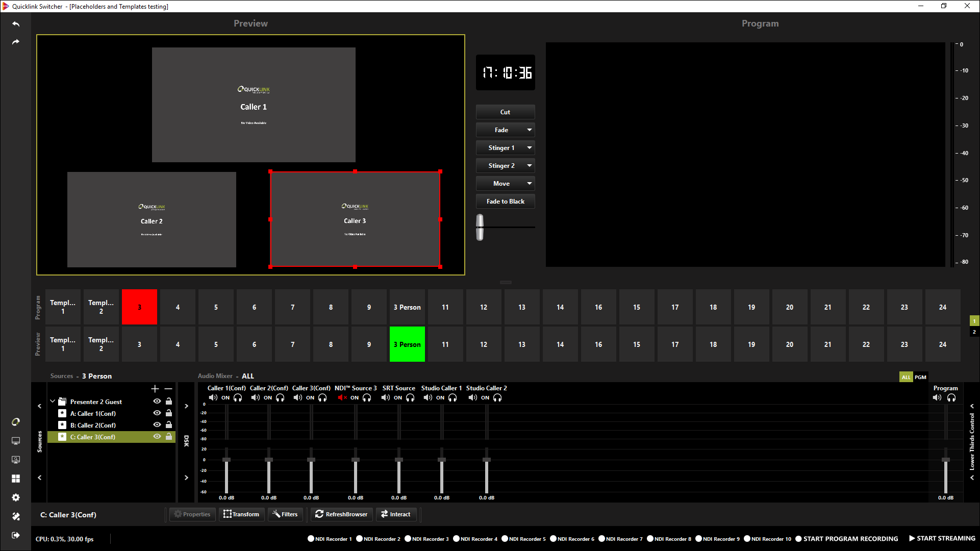980x551 pixels.
Task: Click the redo arrow icon
Action: (16, 42)
